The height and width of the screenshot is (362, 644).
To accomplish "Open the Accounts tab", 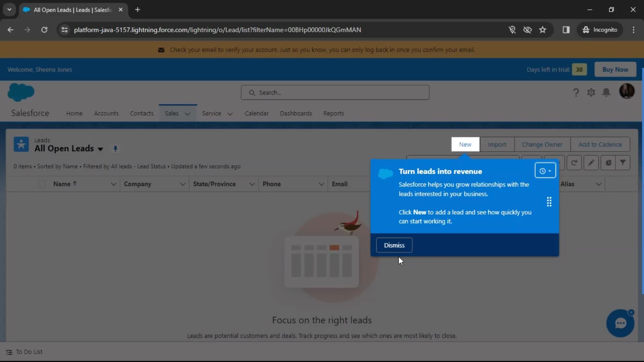I will pyautogui.click(x=106, y=114).
